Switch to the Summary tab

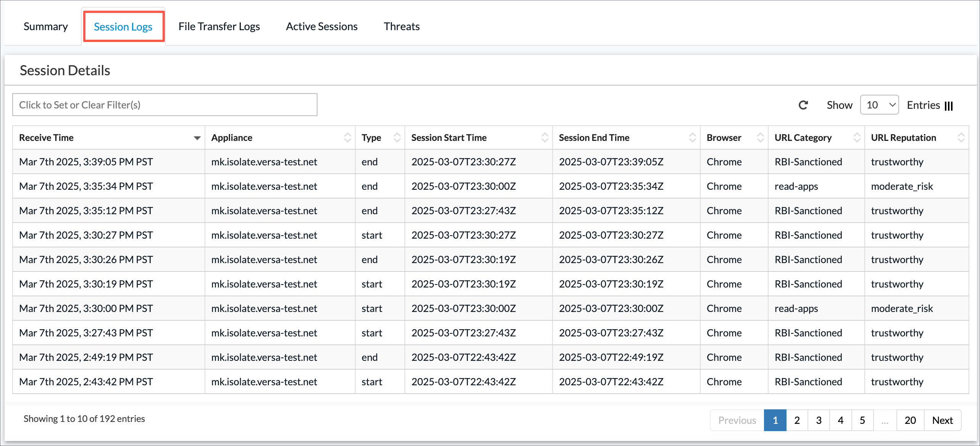coord(46,26)
